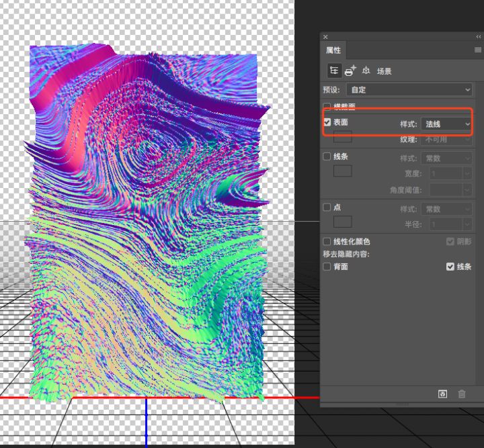
Task: Click the 表面 color swatch
Action: (x=343, y=137)
